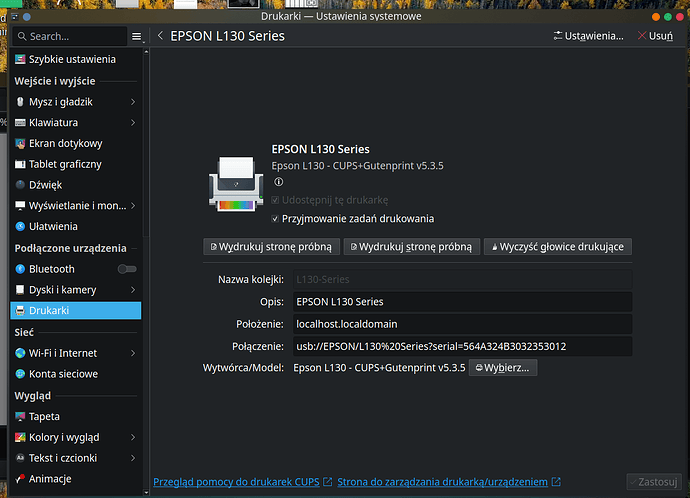Click the Tablet graficzny icon
Screen dimensions: 690x498
pos(20,164)
